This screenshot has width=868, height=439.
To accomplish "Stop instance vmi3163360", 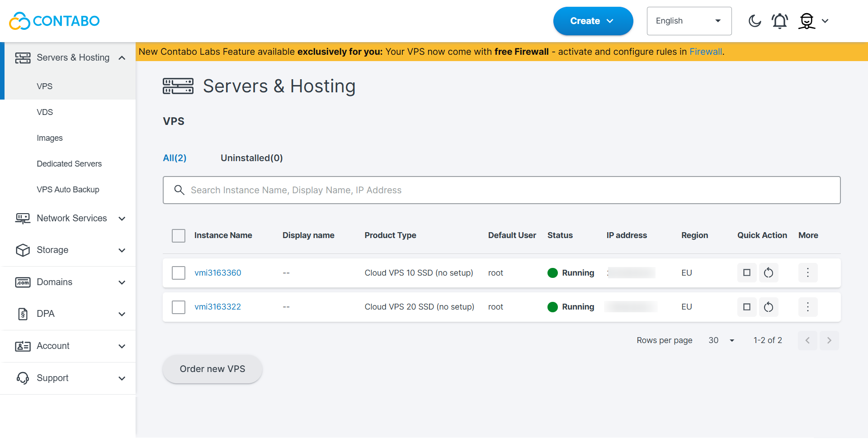I will point(747,272).
